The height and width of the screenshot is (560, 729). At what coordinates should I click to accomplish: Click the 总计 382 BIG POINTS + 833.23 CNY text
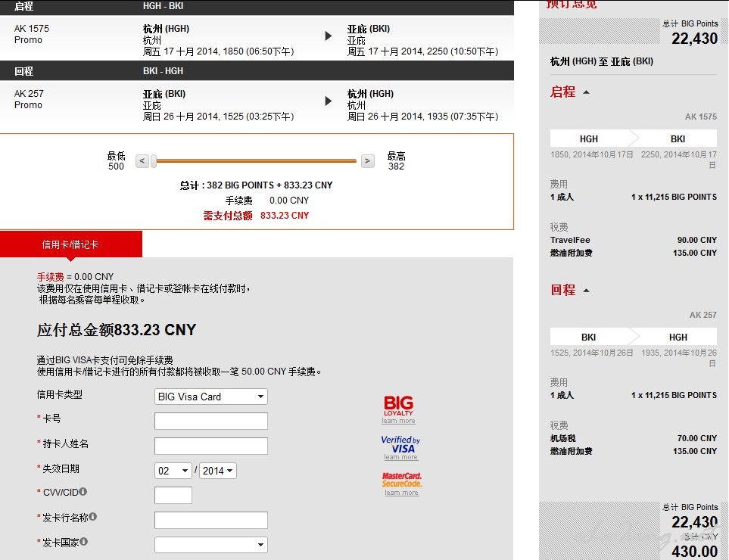click(x=256, y=185)
